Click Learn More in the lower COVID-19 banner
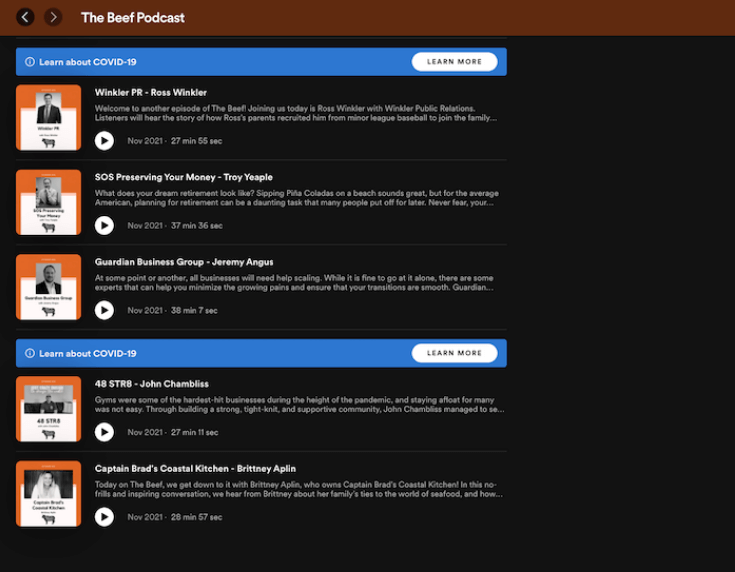 click(x=454, y=353)
